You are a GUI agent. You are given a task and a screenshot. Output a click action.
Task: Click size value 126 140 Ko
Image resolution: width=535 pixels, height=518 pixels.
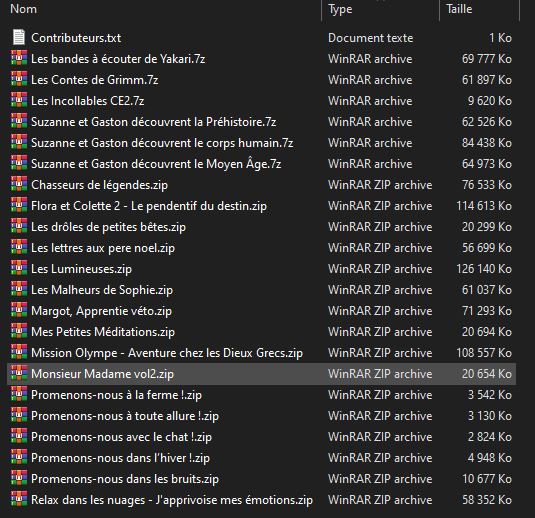pyautogui.click(x=484, y=269)
